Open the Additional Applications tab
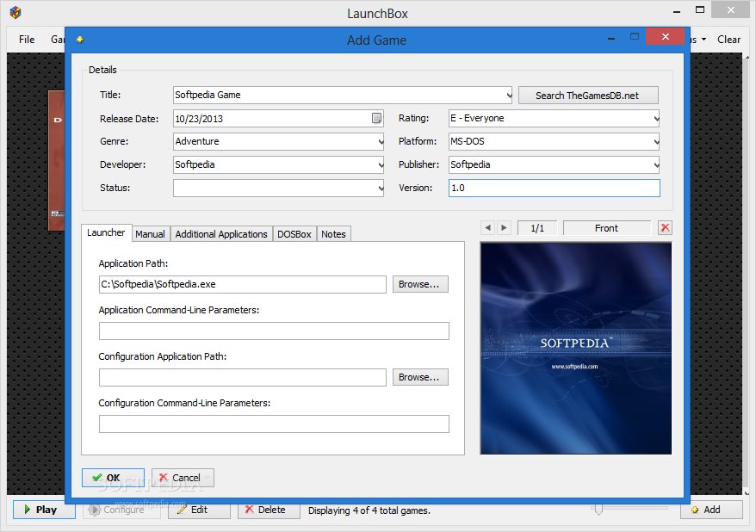 (x=221, y=233)
